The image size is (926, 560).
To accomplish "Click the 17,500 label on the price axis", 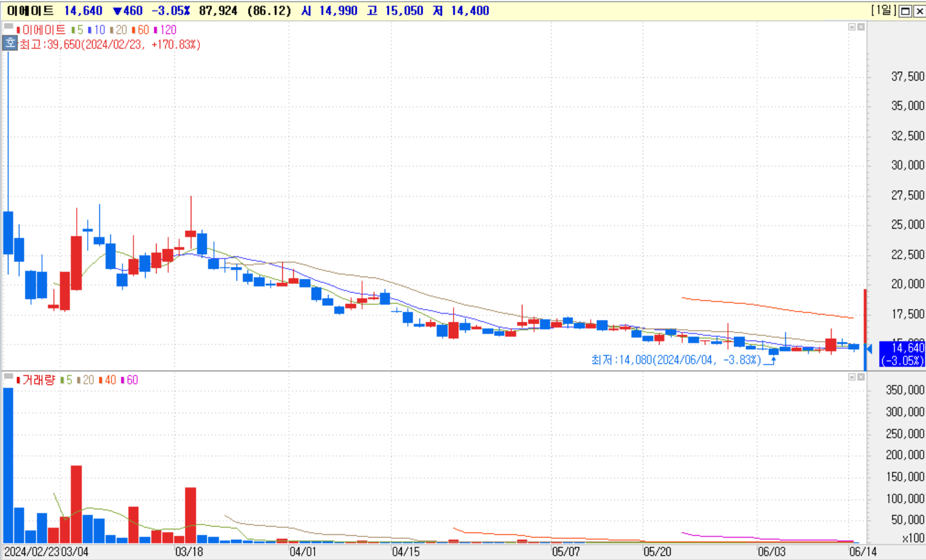I will [908, 314].
